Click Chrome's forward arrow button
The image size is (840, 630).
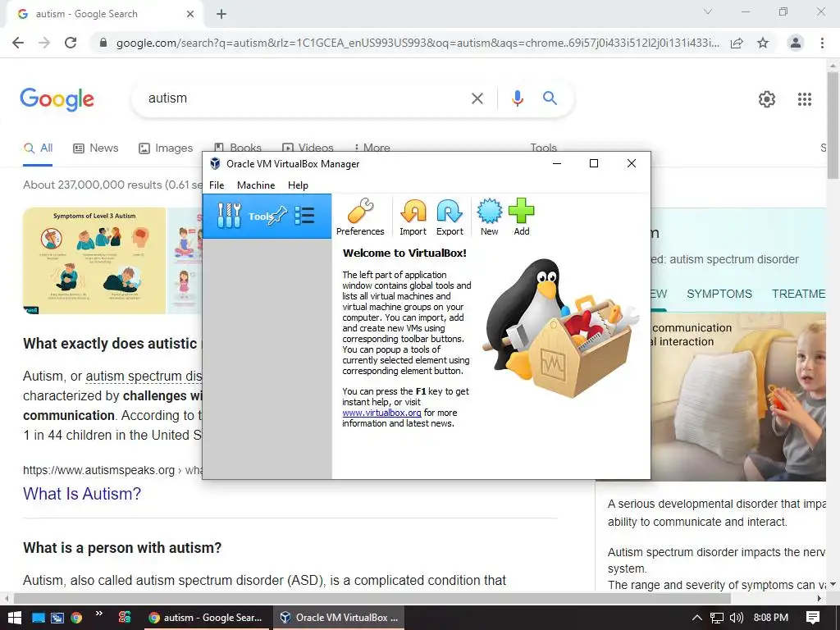click(x=44, y=43)
